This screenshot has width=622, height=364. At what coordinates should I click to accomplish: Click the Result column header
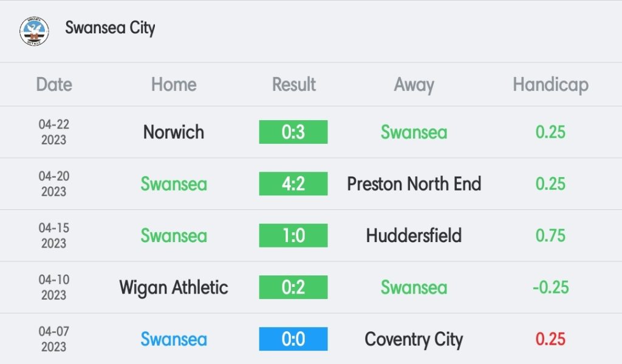pos(294,84)
